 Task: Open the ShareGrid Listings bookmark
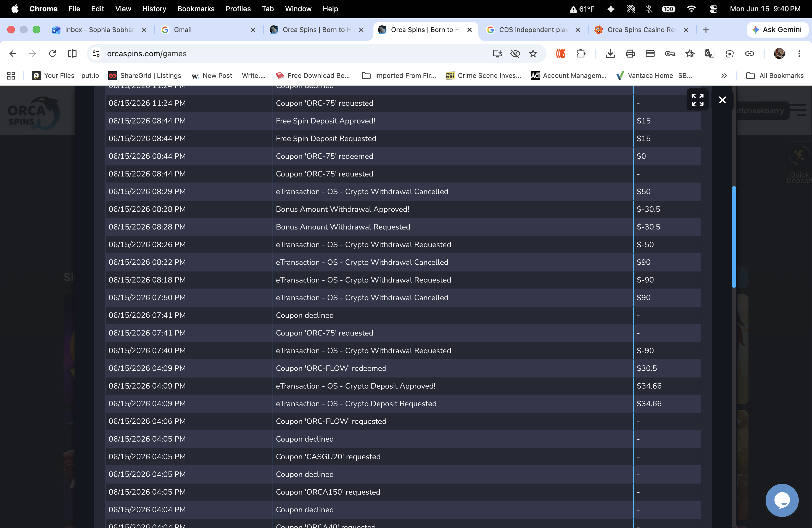(145, 76)
